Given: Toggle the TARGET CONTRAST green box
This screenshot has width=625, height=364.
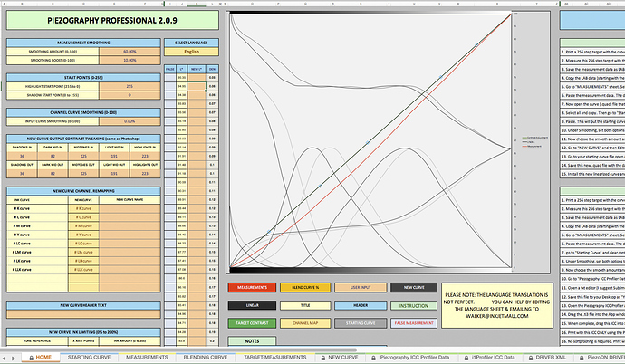Looking at the screenshot, I should point(256,323).
